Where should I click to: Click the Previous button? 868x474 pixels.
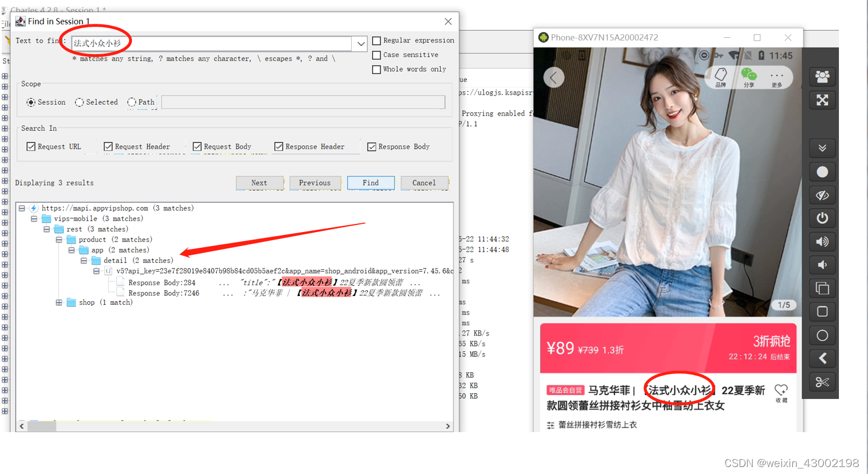tap(315, 183)
